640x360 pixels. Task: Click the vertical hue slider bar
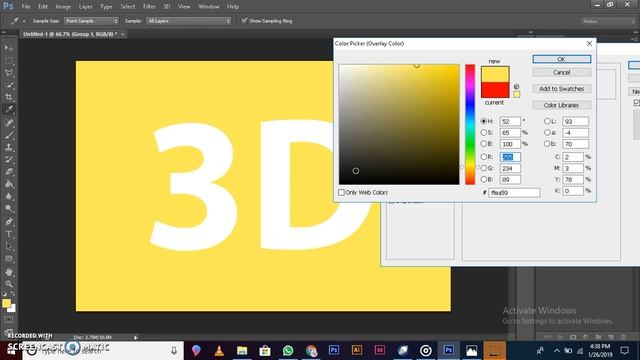(x=470, y=124)
